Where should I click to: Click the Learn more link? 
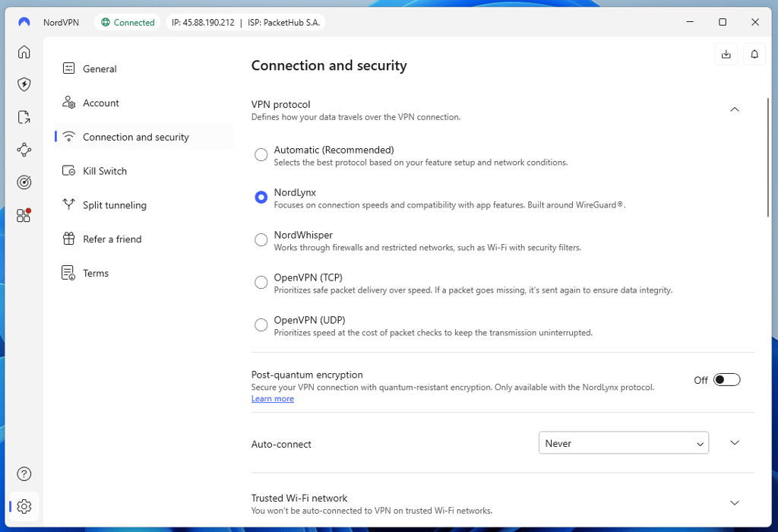(x=273, y=398)
